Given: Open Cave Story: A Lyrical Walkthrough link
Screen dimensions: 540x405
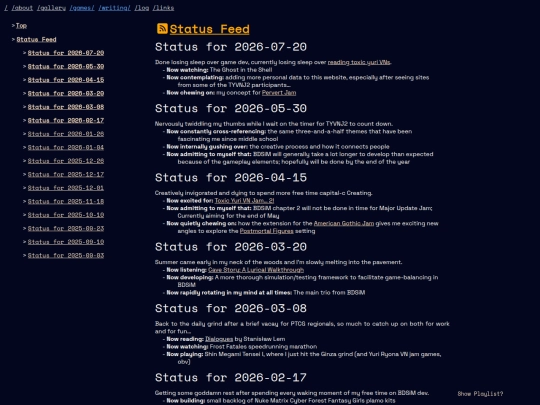Looking at the screenshot, I should pos(256,270).
